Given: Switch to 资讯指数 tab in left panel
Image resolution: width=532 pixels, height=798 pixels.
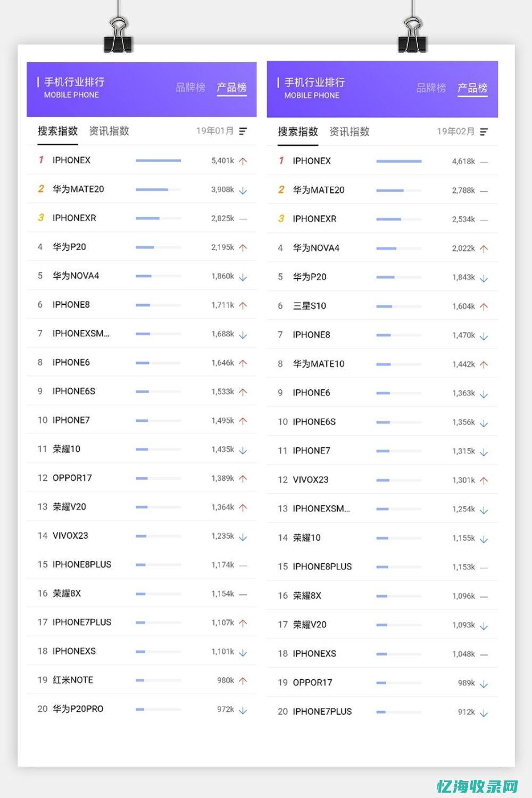Looking at the screenshot, I should click(x=109, y=131).
